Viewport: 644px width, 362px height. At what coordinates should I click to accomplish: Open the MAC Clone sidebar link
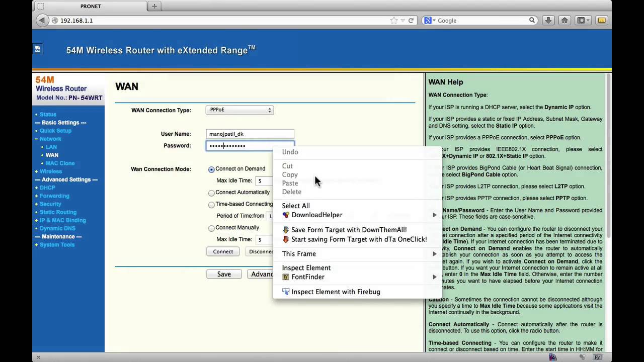60,163
